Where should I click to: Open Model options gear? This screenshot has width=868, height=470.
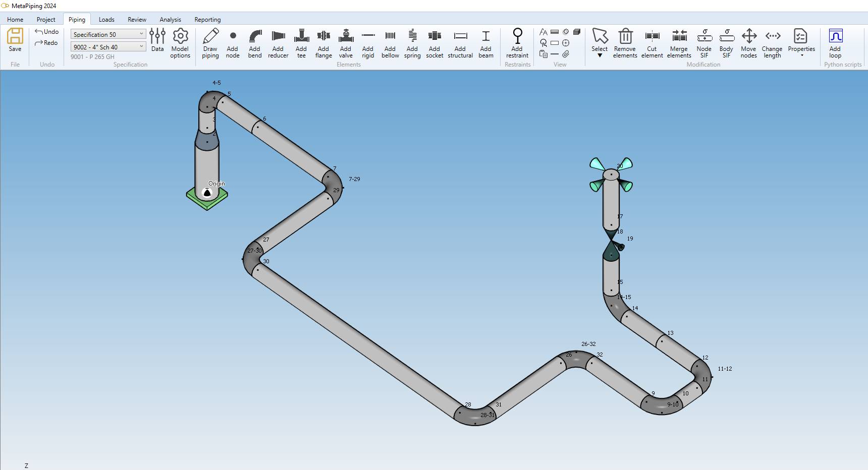coord(180,43)
